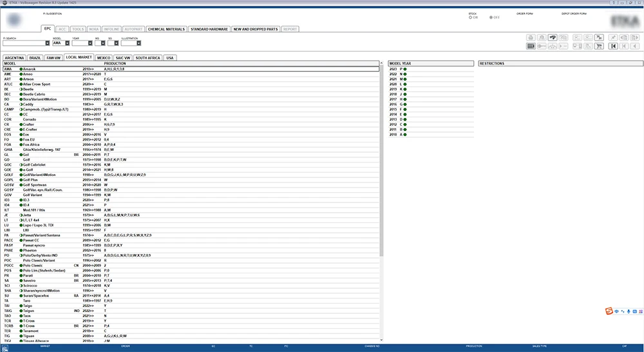
Task: Open the question marks help icon
Action: click(x=563, y=37)
